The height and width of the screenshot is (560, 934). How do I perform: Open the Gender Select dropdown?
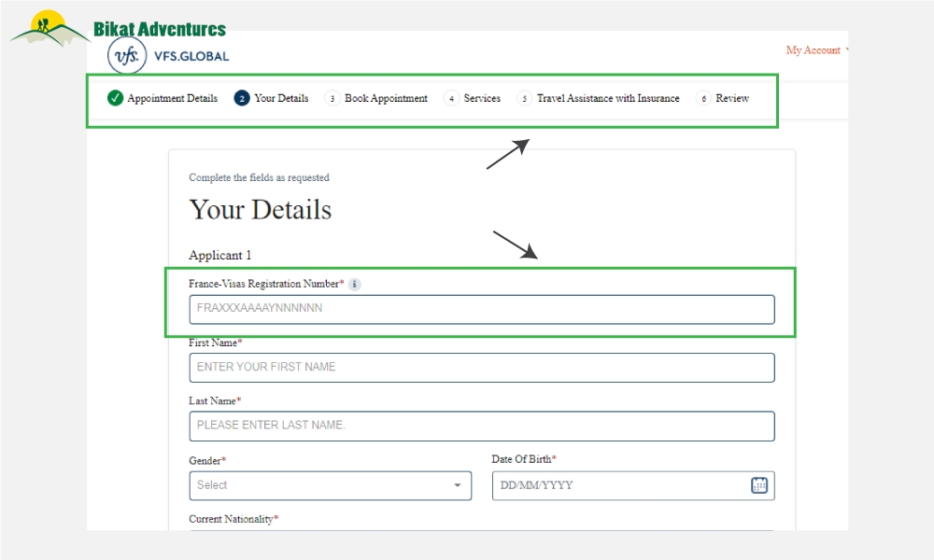point(331,485)
